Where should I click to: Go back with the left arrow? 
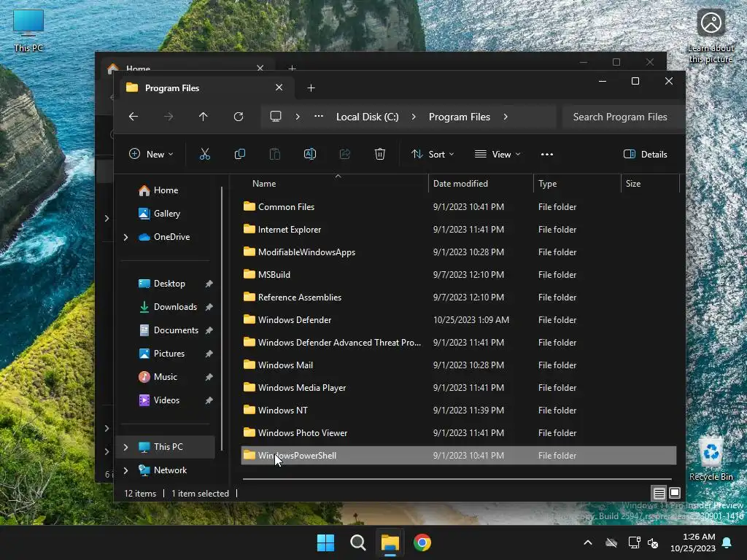[133, 117]
